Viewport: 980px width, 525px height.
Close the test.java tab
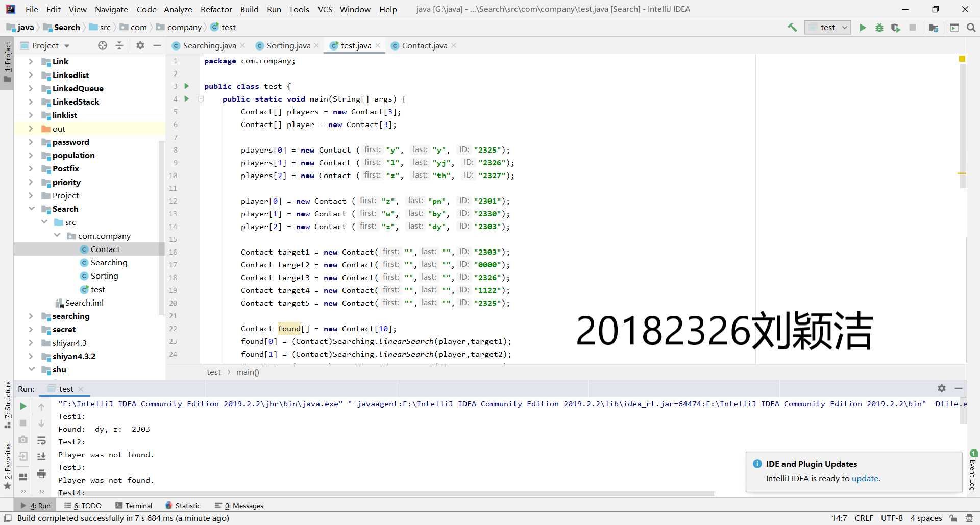pyautogui.click(x=378, y=45)
